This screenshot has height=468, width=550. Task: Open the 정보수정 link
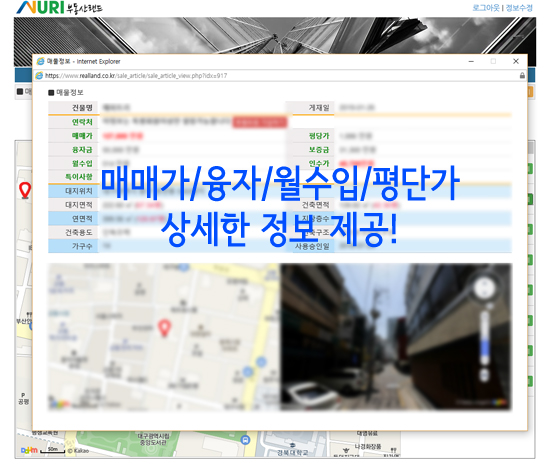tap(519, 8)
